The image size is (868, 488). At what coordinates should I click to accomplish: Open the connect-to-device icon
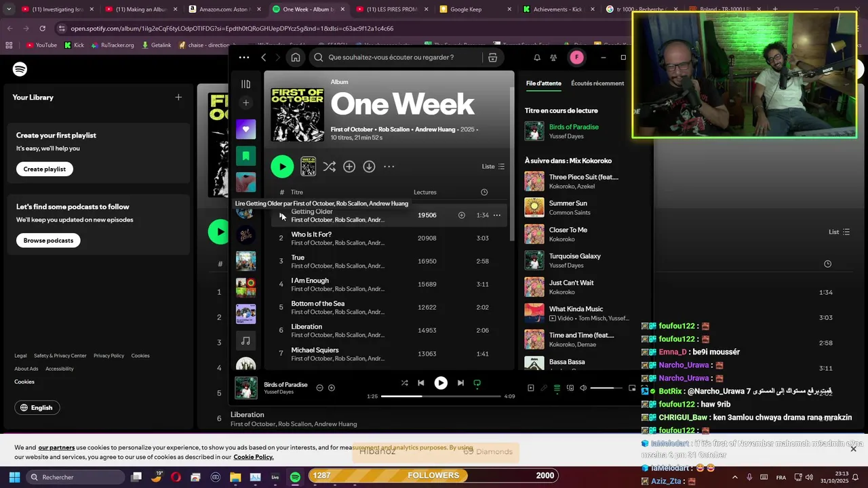click(x=570, y=388)
